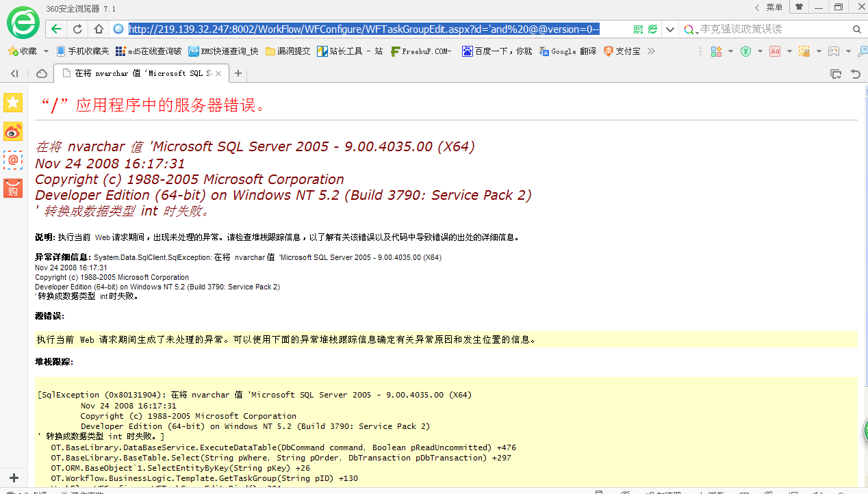The width and height of the screenshot is (868, 494).
Task: Open the Aa translation extension icon
Action: (x=775, y=51)
